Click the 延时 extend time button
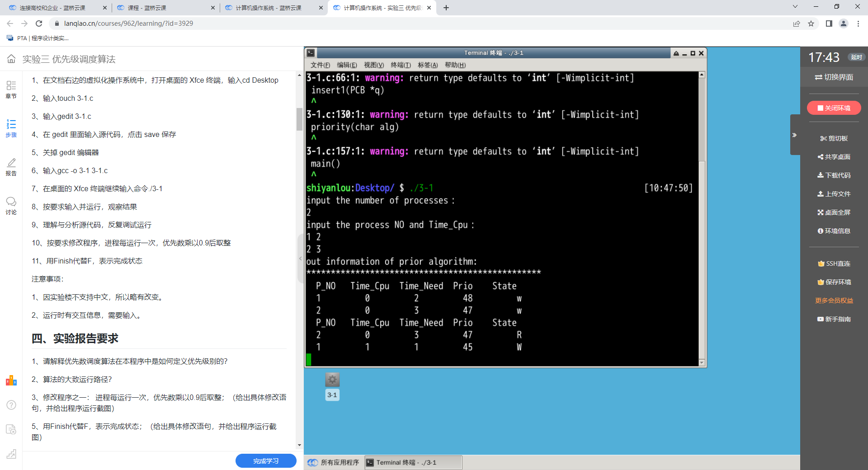Viewport: 868px width, 470px height. [x=856, y=57]
